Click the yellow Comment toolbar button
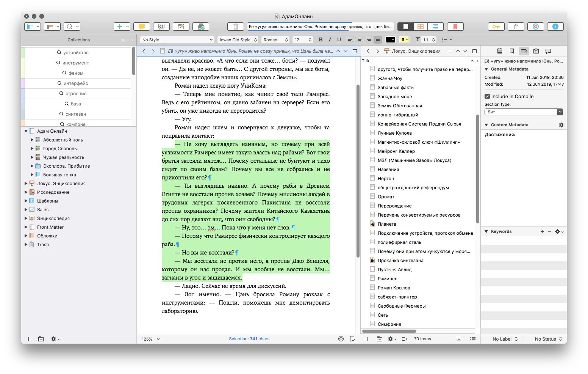The image size is (588, 374). point(141,27)
